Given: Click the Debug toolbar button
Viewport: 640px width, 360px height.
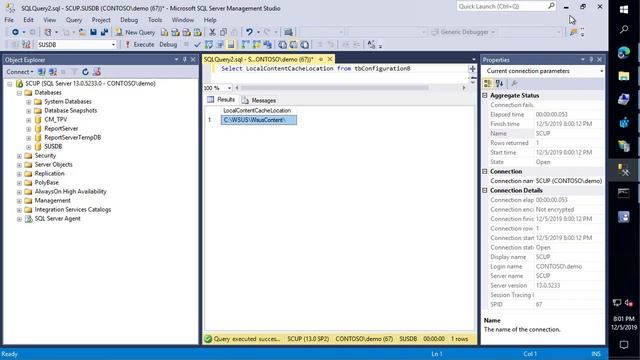Looking at the screenshot, I should point(168,44).
